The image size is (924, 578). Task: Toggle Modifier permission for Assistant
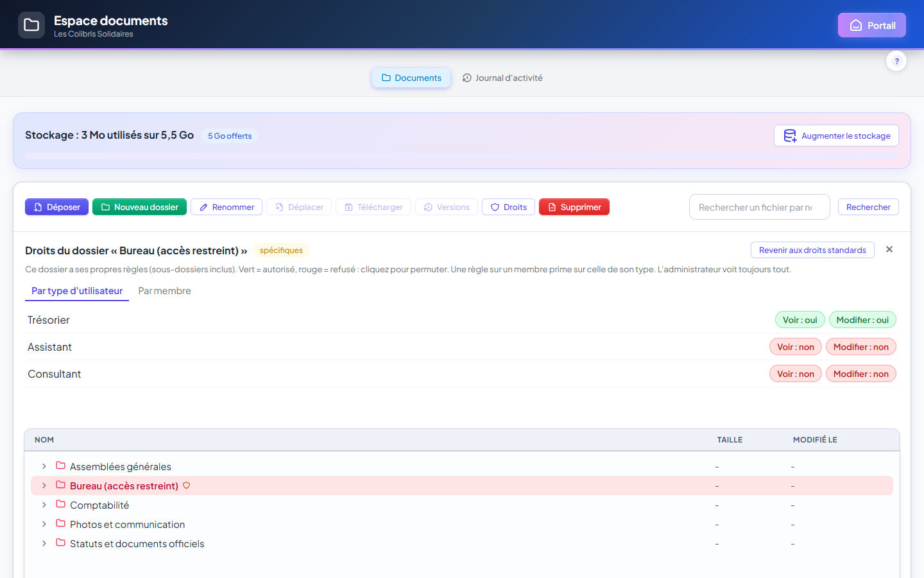861,347
